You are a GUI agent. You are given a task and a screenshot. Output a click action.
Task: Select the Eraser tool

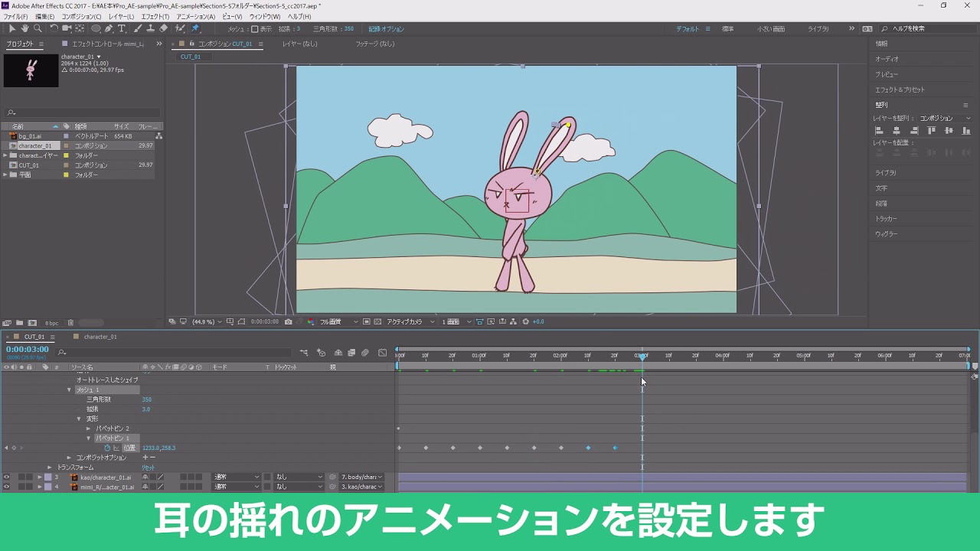pyautogui.click(x=164, y=29)
